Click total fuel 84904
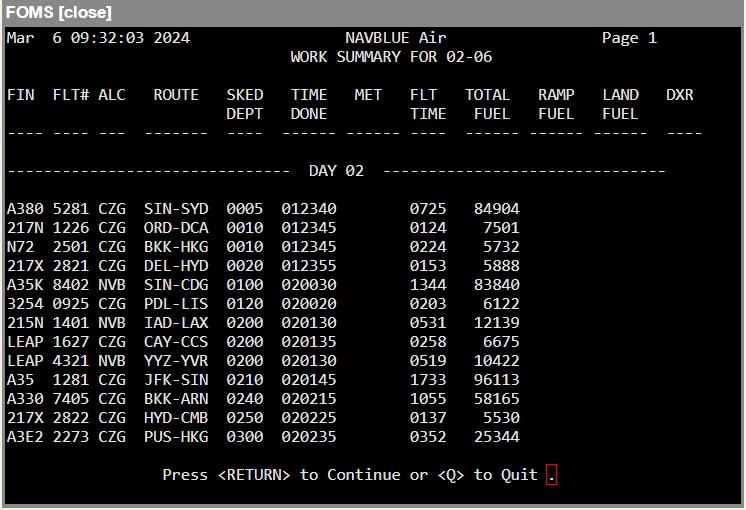This screenshot has width=746, height=510. 497,209
